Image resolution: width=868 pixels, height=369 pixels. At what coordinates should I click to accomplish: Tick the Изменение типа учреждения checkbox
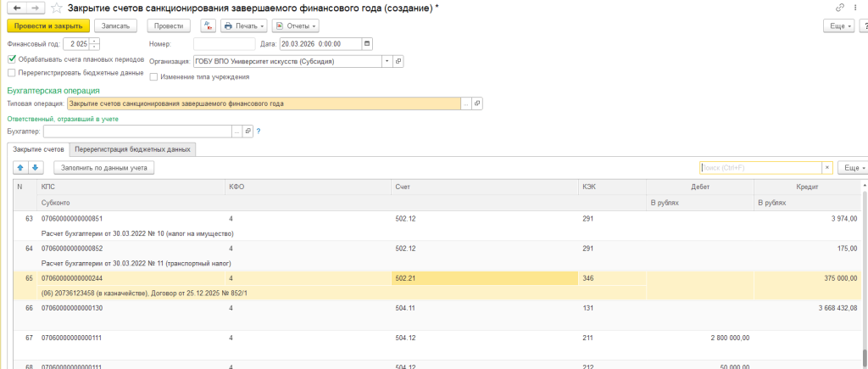point(153,77)
